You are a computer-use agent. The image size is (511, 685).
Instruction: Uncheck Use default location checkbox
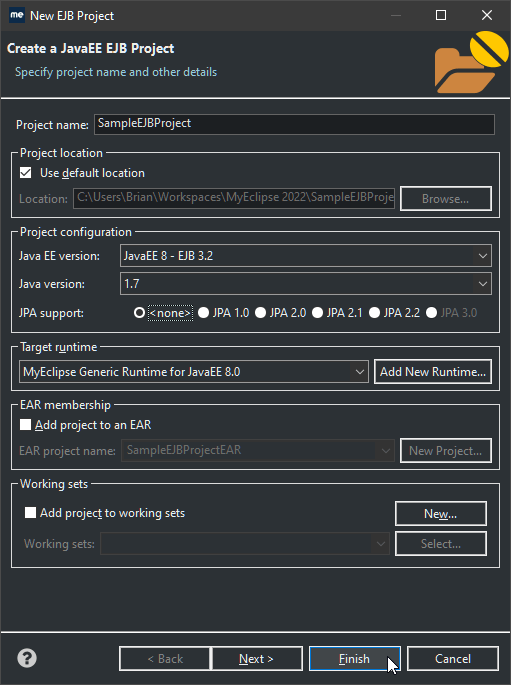click(26, 173)
